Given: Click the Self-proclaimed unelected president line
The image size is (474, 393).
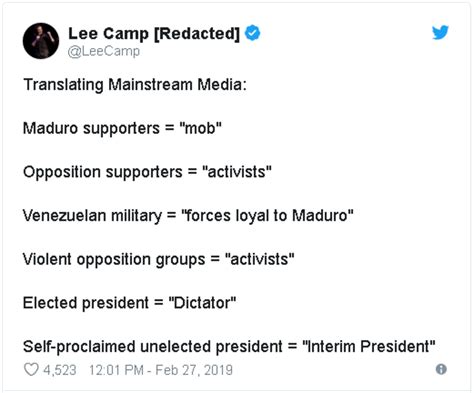Looking at the screenshot, I should pos(229,346).
